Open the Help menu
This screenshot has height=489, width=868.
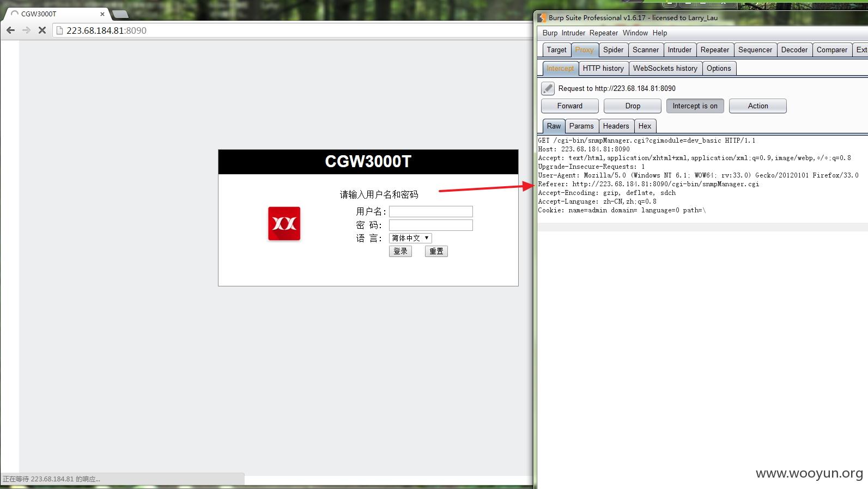(660, 33)
